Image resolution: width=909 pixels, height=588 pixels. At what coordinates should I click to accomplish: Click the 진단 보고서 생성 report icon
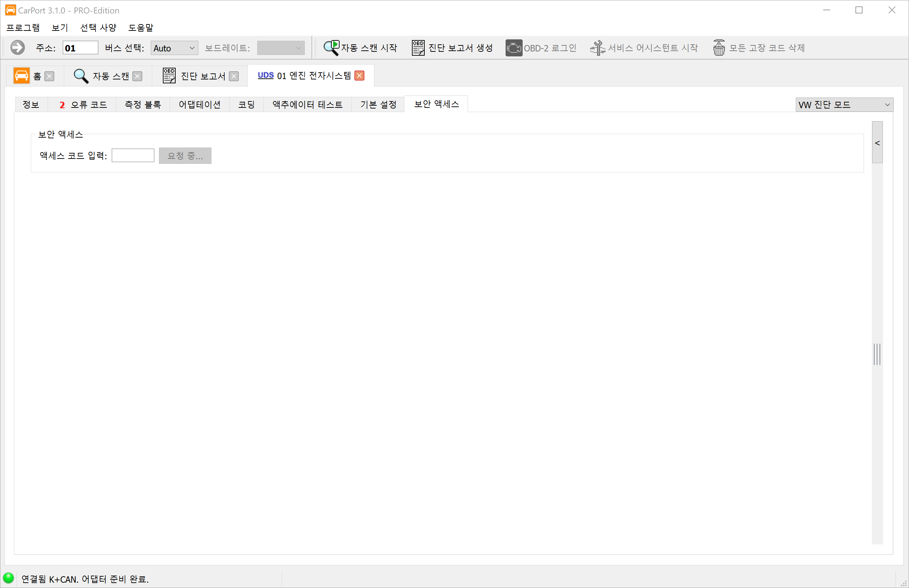pyautogui.click(x=418, y=48)
